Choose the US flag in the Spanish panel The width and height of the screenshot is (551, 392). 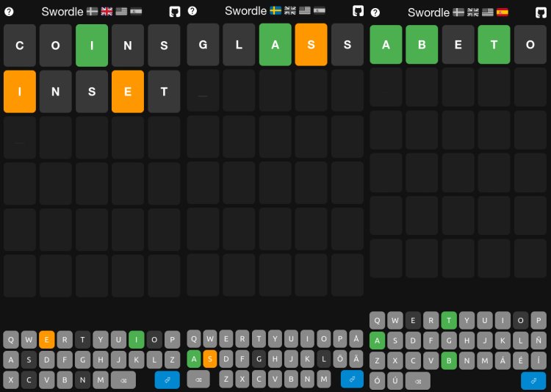pyautogui.click(x=488, y=12)
